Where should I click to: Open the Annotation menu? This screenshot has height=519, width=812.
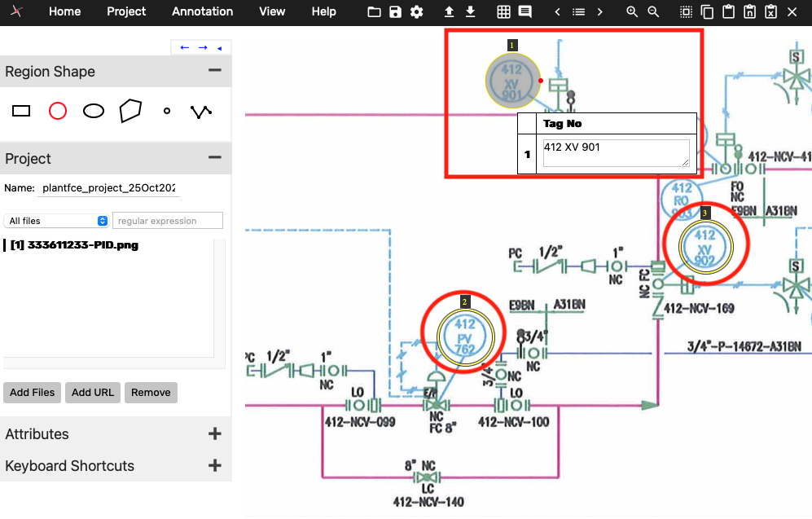click(x=202, y=11)
